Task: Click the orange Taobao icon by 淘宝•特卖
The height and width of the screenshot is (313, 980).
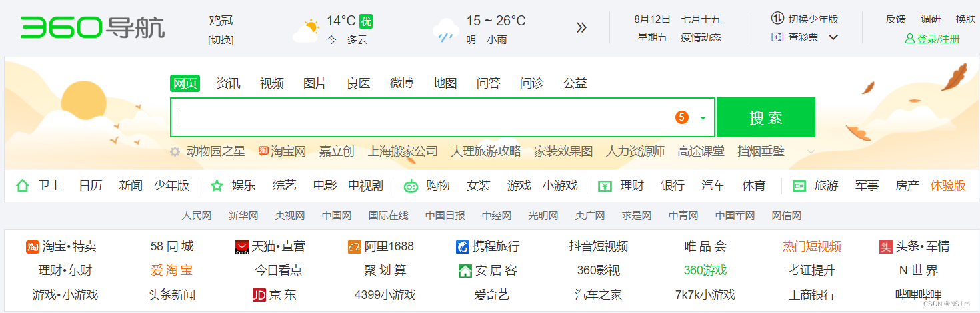Action: pos(33,247)
